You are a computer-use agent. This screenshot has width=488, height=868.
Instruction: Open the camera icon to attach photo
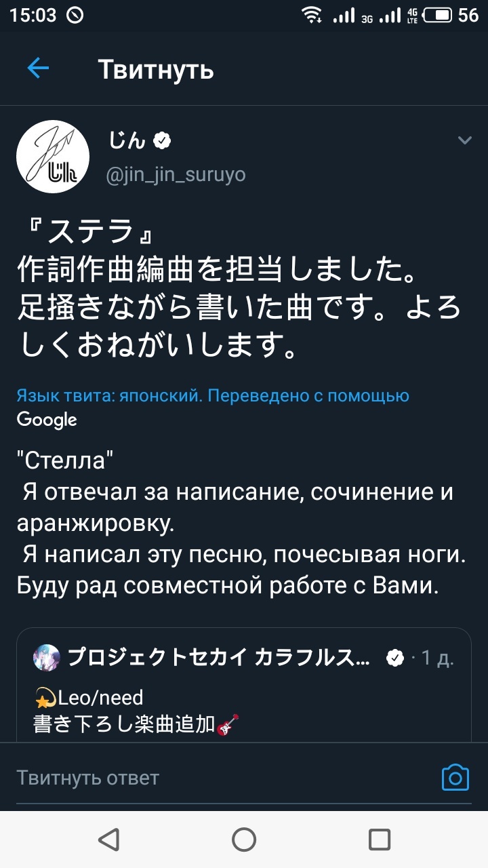[455, 777]
